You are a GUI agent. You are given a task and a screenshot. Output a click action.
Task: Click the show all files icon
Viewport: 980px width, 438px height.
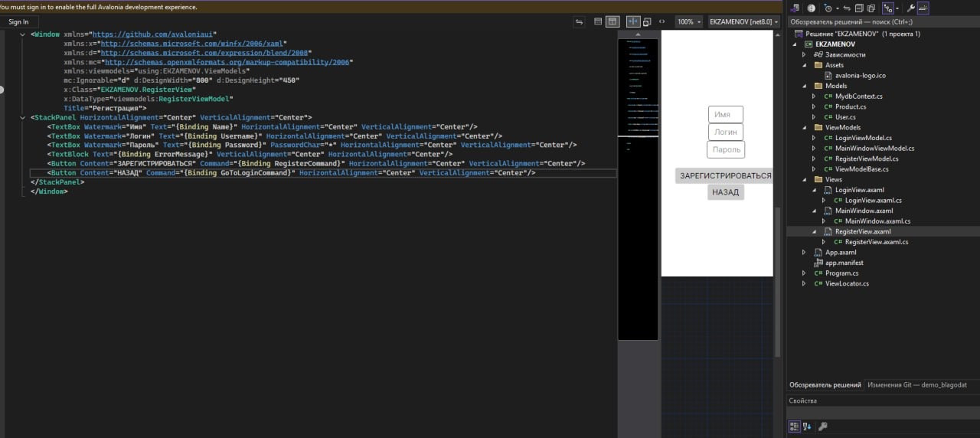coord(872,8)
